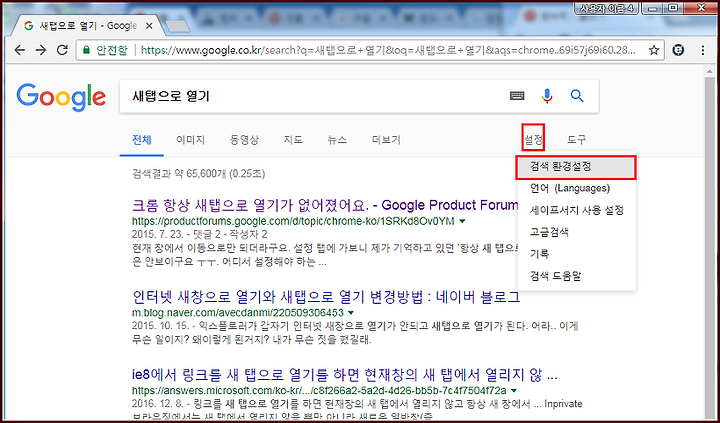This screenshot has height=423, width=720.
Task: Open the extension icon next to the star
Action: pos(678,50)
